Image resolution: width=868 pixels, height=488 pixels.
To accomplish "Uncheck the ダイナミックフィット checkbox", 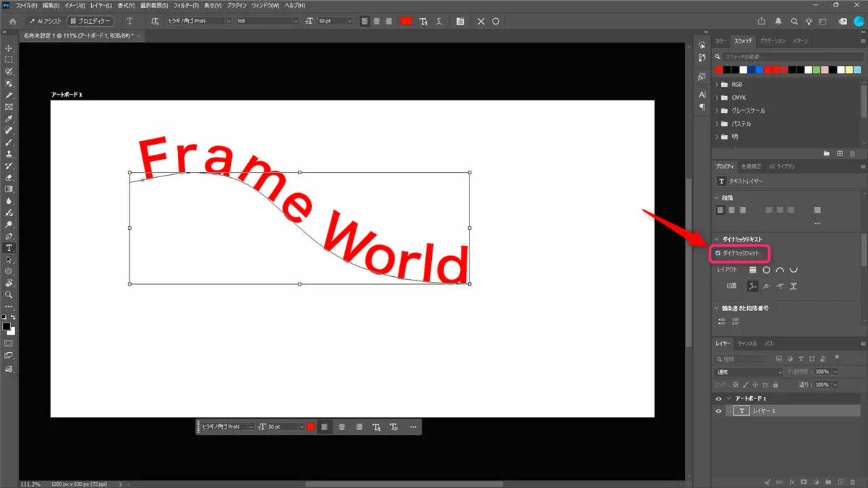I will pos(718,254).
